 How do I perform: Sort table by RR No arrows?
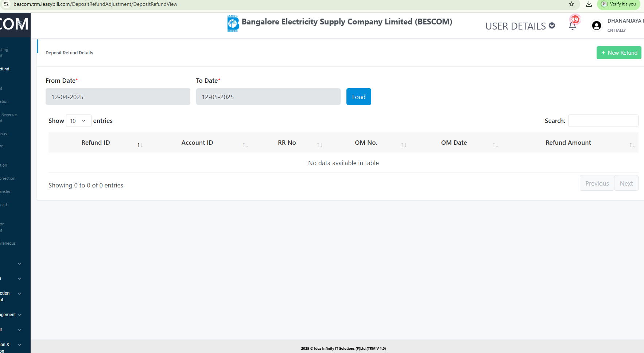pyautogui.click(x=320, y=145)
